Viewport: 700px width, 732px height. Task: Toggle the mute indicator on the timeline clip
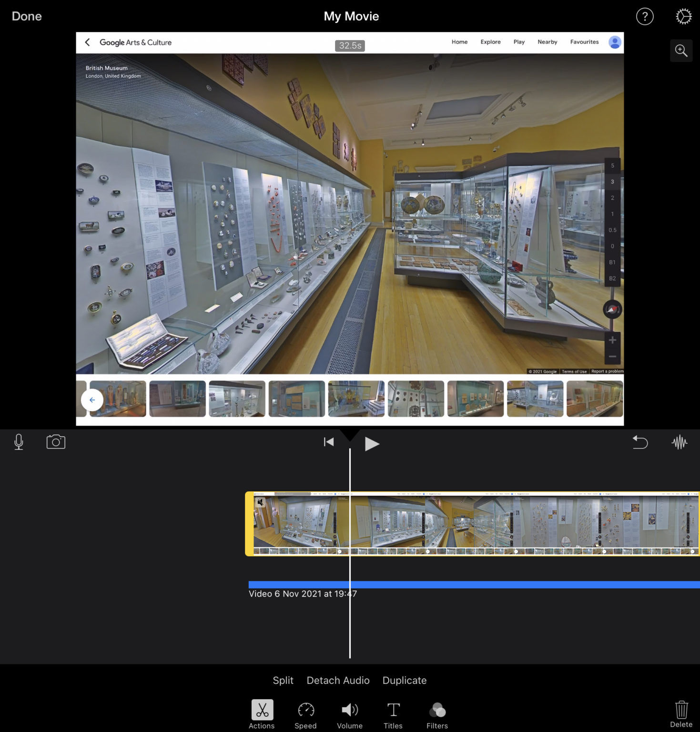click(260, 501)
